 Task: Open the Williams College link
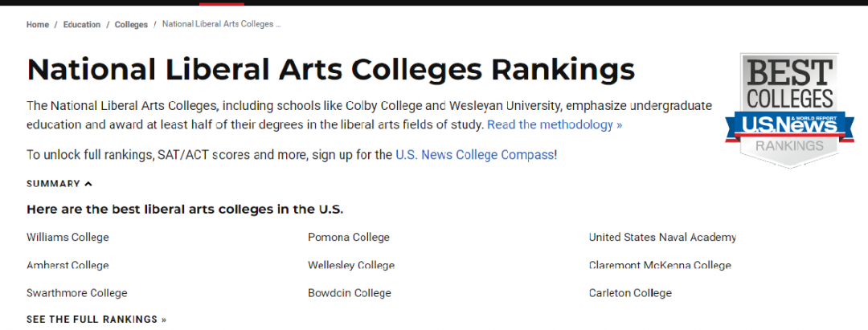68,237
